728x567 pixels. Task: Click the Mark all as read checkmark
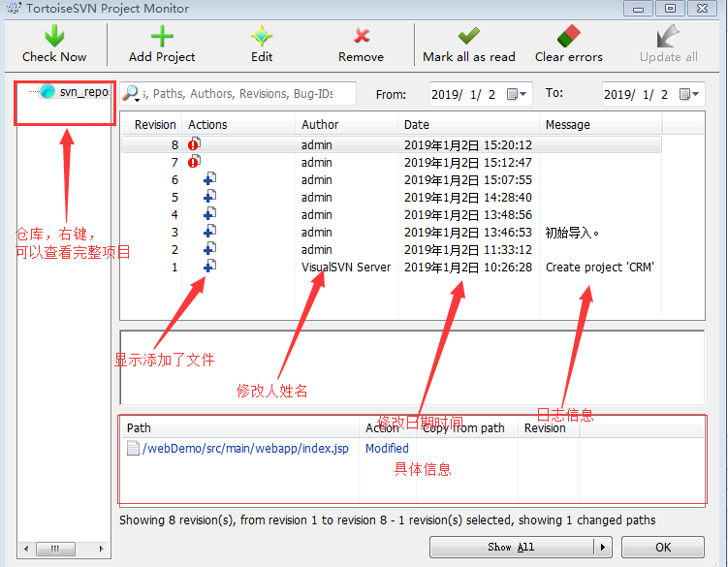(469, 35)
